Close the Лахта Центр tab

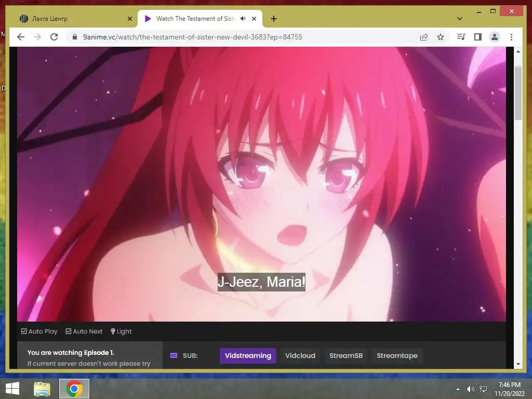129,19
